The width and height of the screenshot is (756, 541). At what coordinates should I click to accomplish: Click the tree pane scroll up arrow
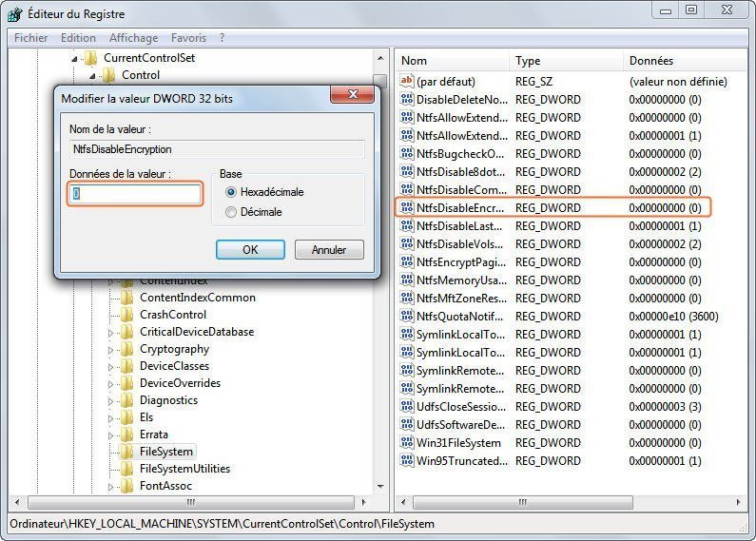(380, 58)
